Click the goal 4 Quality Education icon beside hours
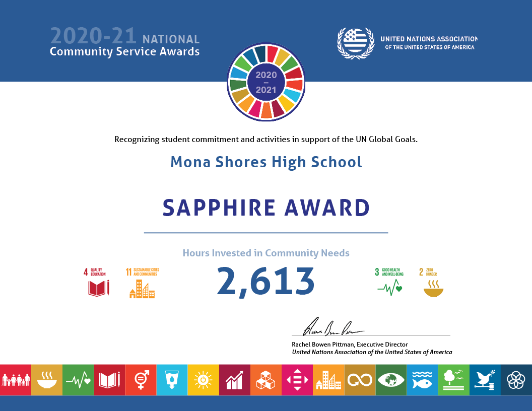The height and width of the screenshot is (411, 532). pos(97,282)
